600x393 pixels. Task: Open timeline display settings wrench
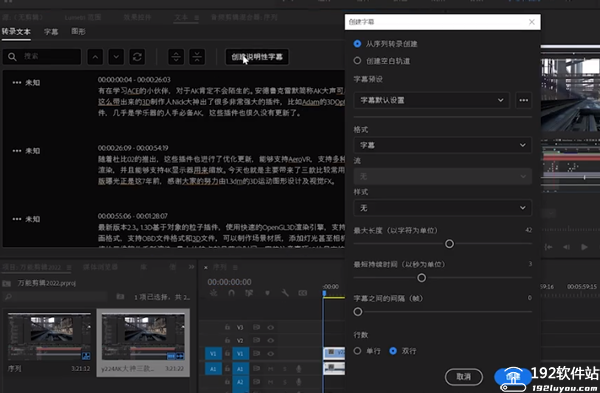pos(285,293)
